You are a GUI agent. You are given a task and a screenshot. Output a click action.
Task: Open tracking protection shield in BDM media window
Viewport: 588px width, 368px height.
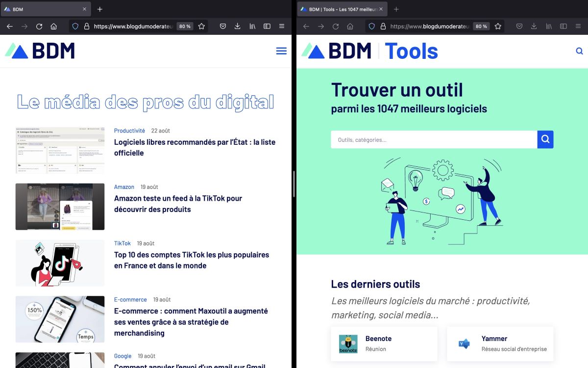coord(75,26)
